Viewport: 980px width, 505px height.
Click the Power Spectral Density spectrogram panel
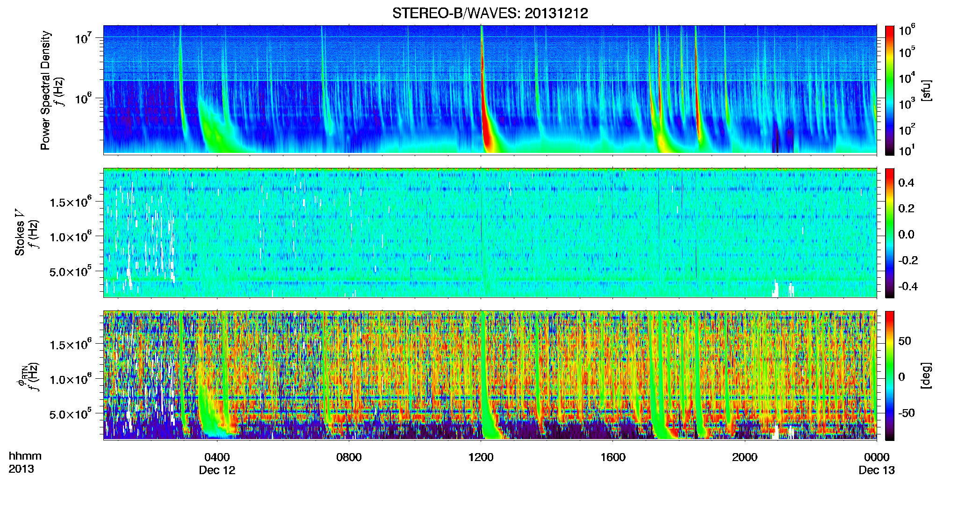[490, 89]
